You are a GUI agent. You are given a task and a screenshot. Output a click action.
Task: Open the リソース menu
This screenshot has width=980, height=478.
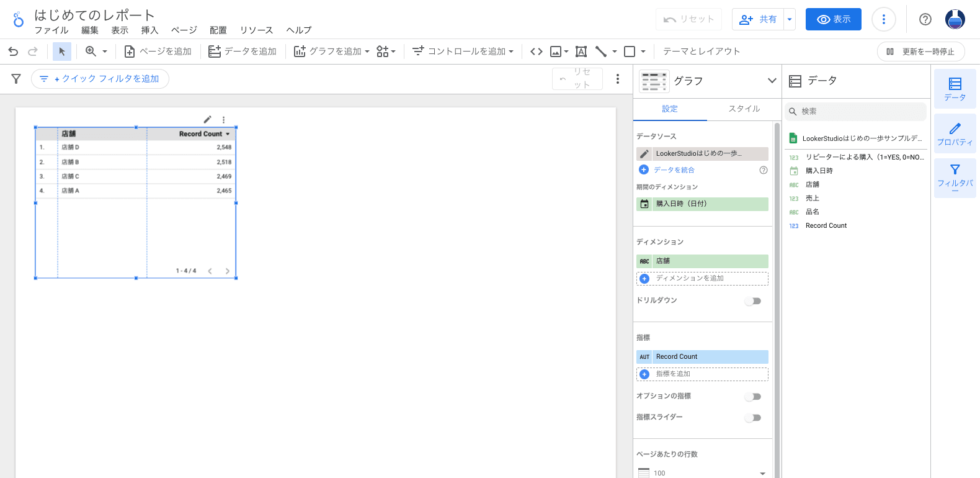(256, 30)
